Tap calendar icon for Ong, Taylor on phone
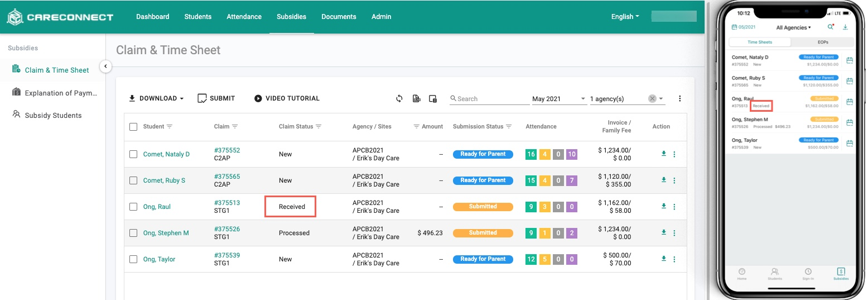The image size is (868, 300). point(850,143)
